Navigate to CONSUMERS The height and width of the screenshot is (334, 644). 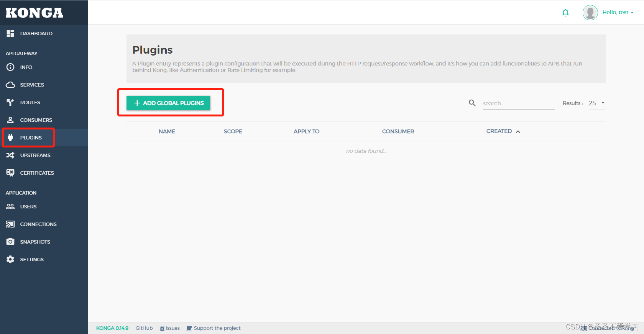(44, 120)
